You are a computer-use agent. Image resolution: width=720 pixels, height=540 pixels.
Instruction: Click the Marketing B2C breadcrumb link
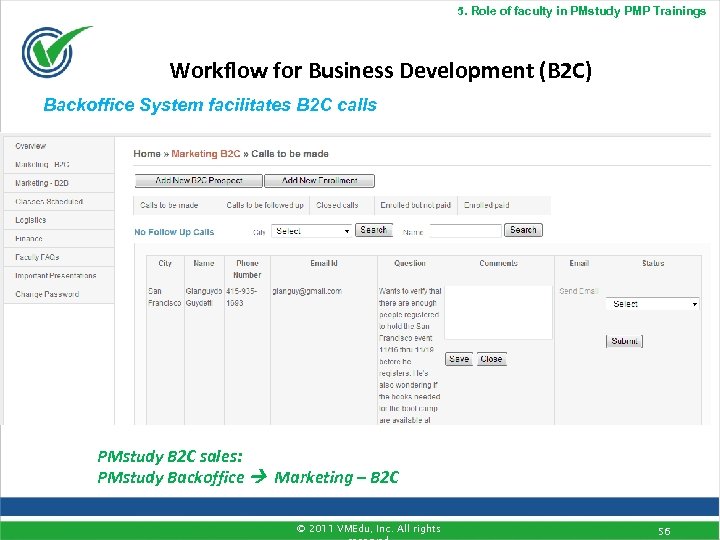[x=206, y=154]
